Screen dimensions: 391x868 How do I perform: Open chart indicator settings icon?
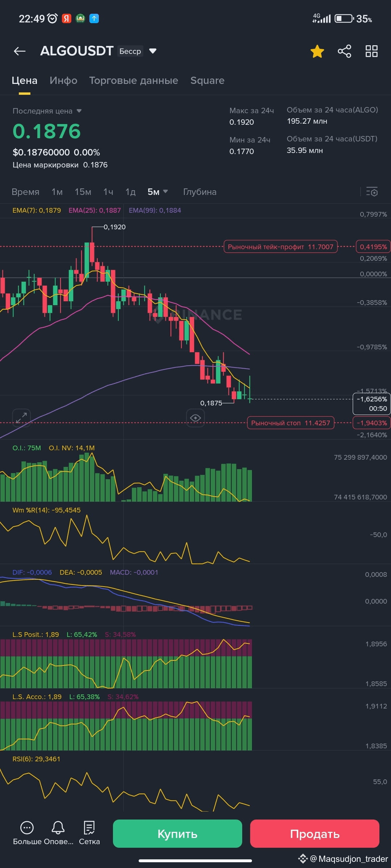point(372,192)
